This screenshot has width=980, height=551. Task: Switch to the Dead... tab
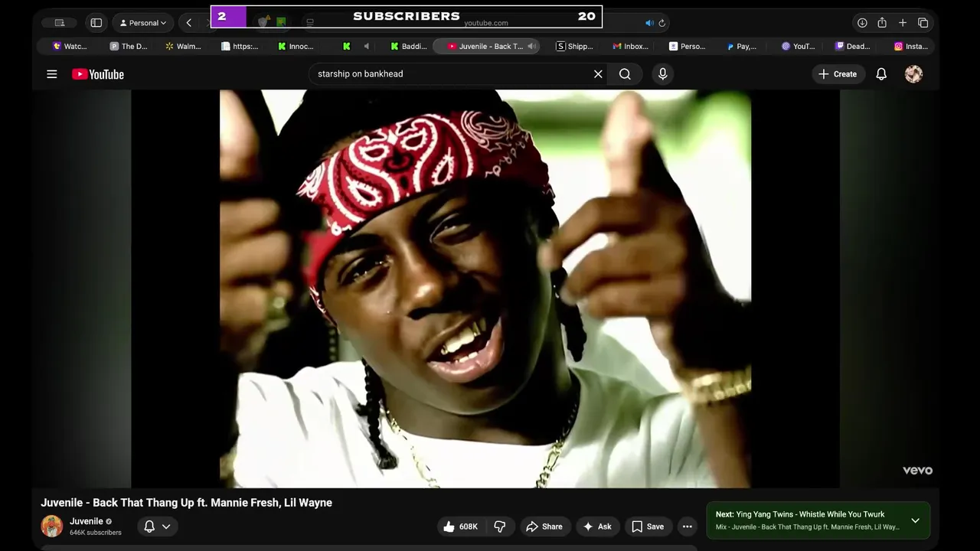click(853, 47)
